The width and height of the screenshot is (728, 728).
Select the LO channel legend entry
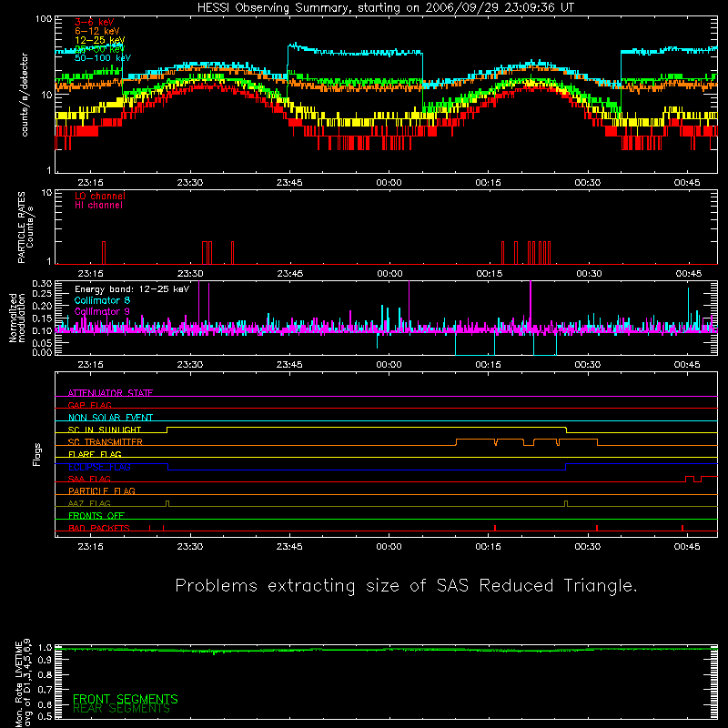coord(100,196)
